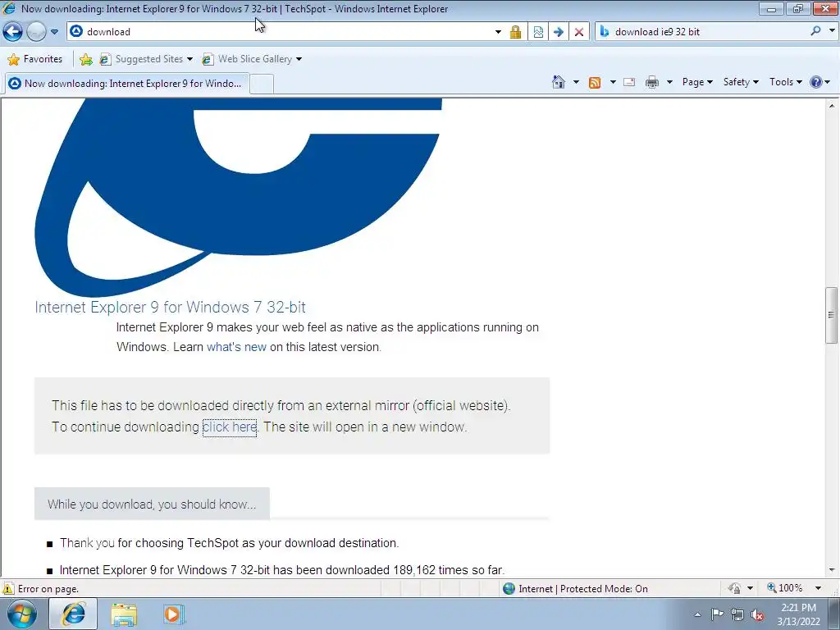Open the recent pages dropdown arrow
The width and height of the screenshot is (840, 630).
[54, 32]
